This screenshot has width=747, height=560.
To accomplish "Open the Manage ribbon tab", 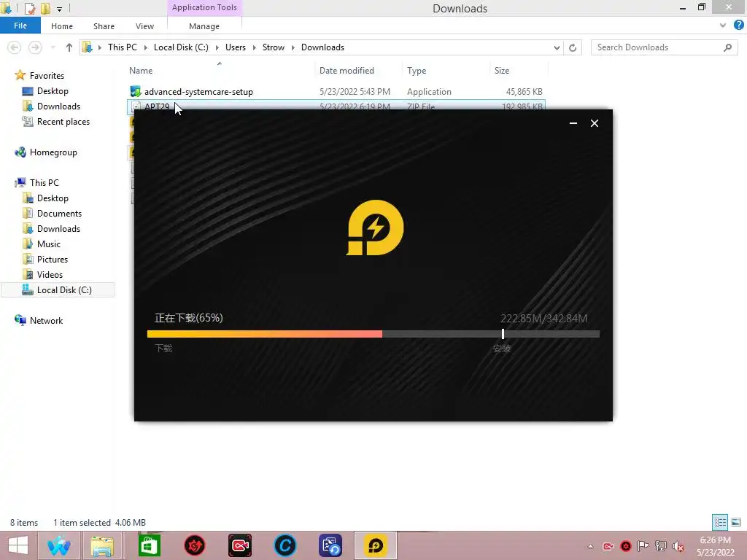I will (204, 26).
